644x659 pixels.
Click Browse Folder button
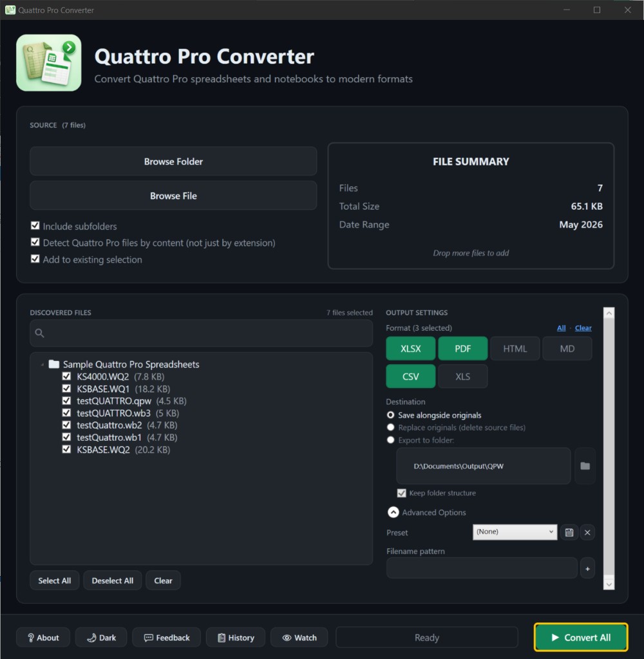coord(173,162)
